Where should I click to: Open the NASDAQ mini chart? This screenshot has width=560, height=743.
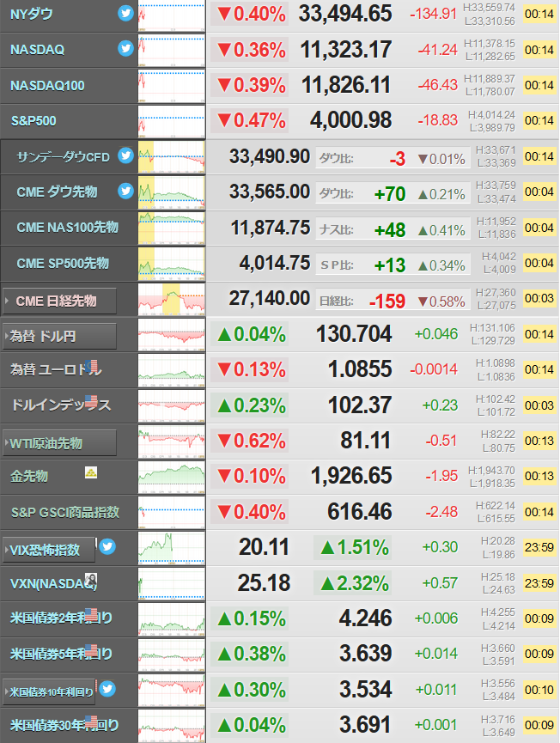(172, 50)
